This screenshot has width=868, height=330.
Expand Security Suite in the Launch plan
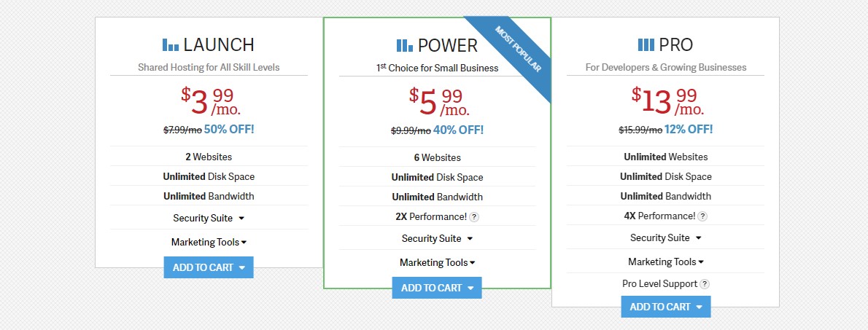[x=209, y=218]
